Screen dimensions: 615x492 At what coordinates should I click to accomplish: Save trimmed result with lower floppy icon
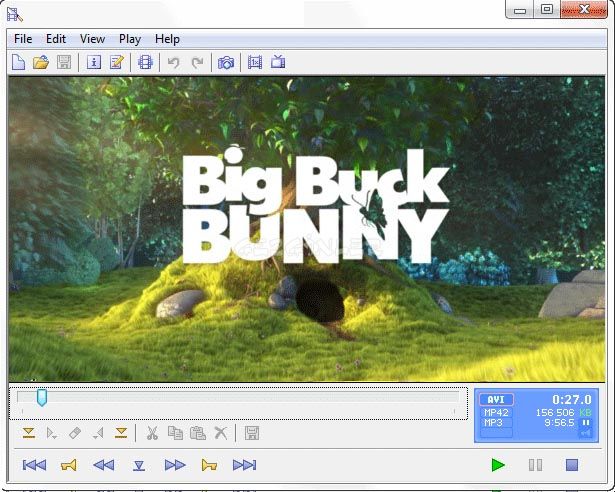click(252, 433)
